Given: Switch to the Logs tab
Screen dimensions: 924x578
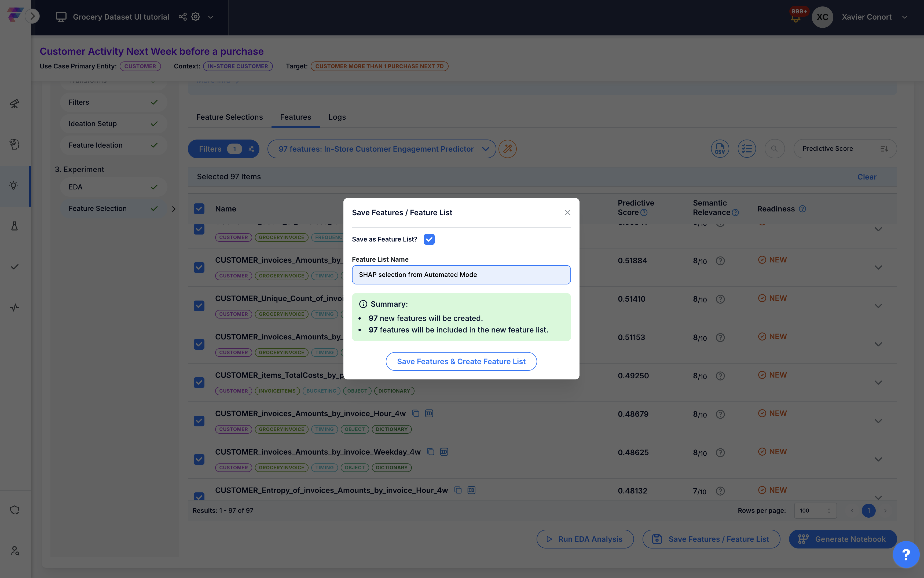Looking at the screenshot, I should 337,117.
